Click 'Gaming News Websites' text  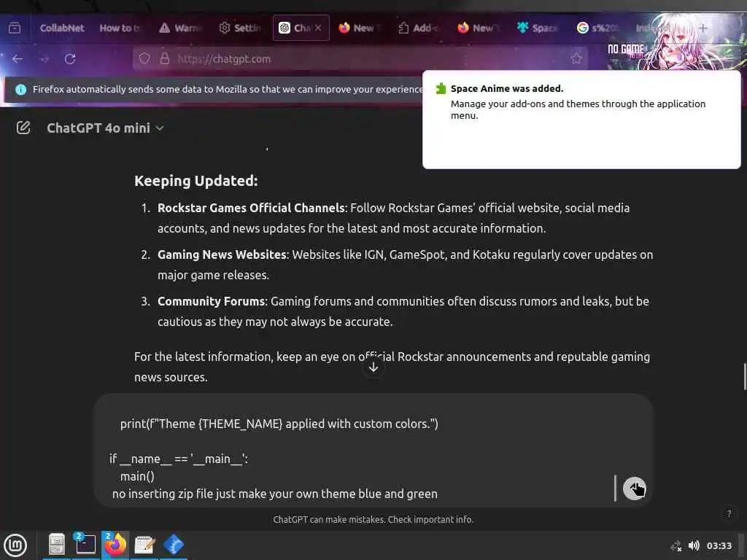tap(222, 254)
